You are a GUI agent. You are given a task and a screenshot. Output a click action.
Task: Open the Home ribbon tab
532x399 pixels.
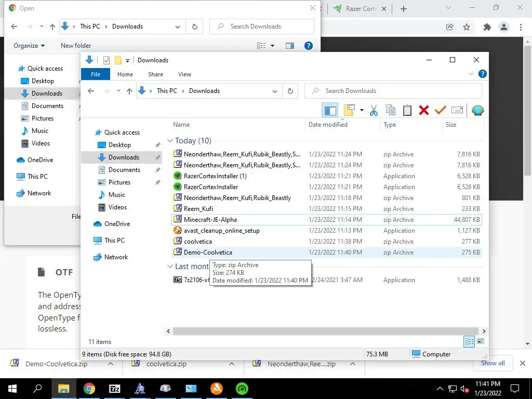[x=125, y=74]
